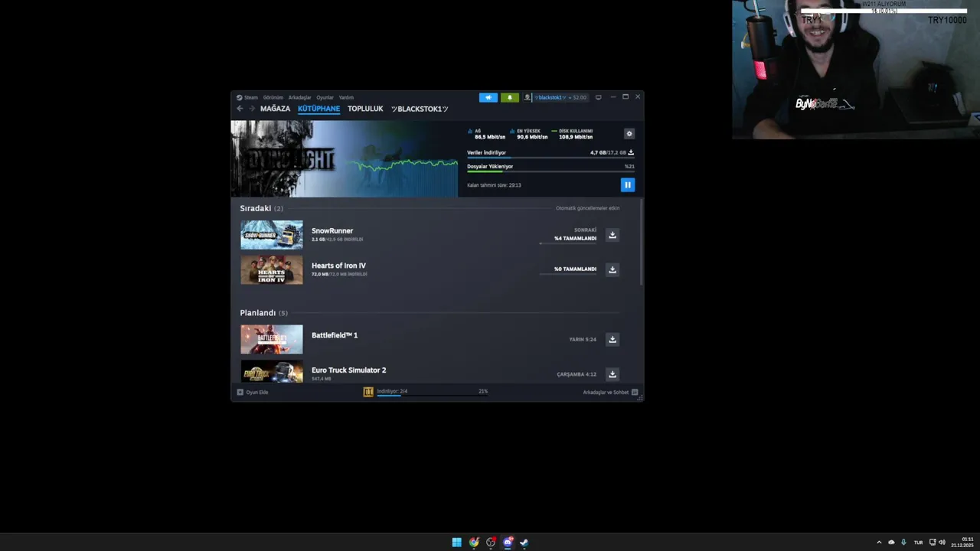Click the SnowRunner download icon
The image size is (980, 551).
(612, 235)
